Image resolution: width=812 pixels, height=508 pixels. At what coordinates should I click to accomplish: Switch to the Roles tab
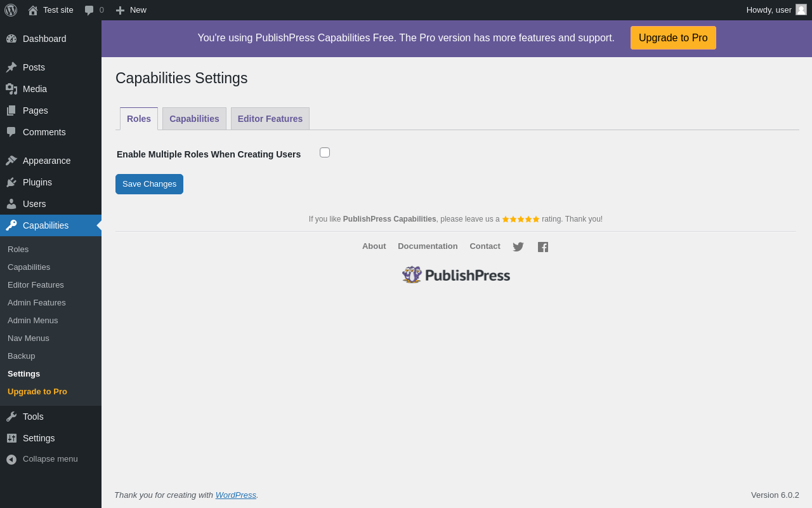pos(139,119)
